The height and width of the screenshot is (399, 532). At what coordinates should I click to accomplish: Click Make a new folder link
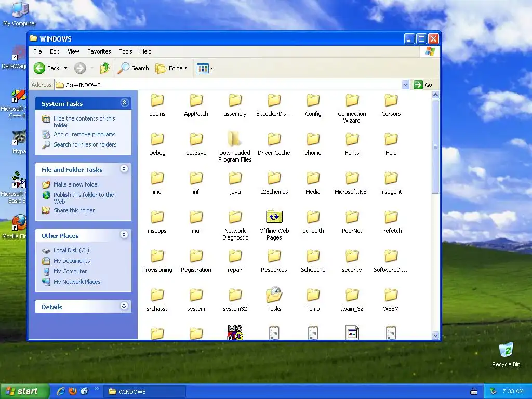(x=76, y=184)
